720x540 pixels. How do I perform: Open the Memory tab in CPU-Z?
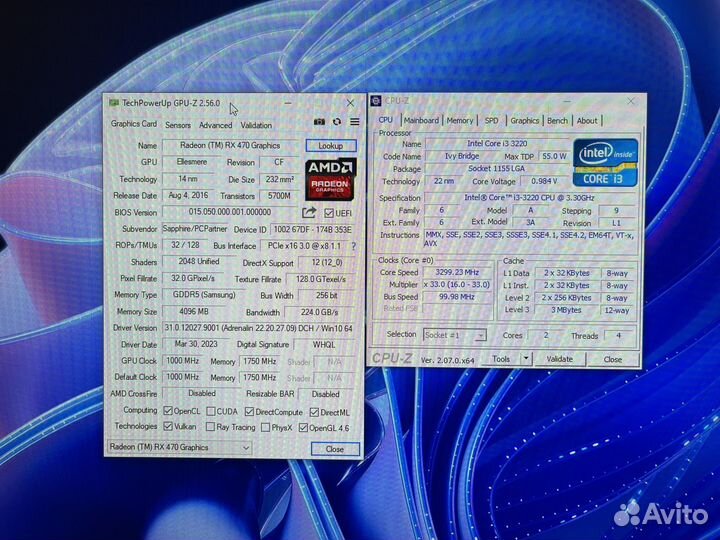click(460, 120)
